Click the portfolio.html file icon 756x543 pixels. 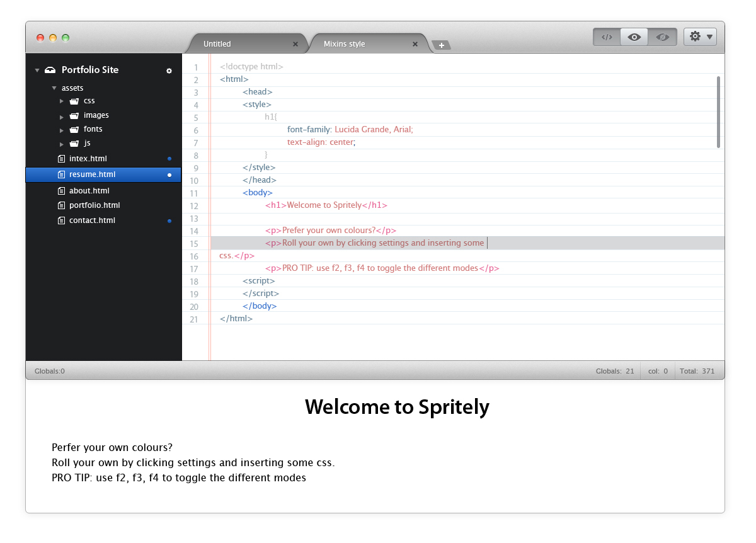coord(61,205)
